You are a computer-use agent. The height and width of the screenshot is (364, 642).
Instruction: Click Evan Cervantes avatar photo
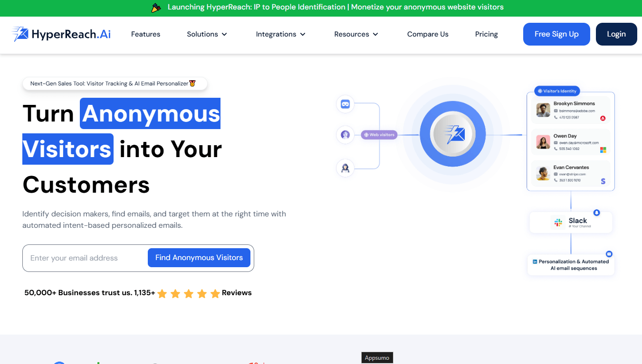pos(543,173)
